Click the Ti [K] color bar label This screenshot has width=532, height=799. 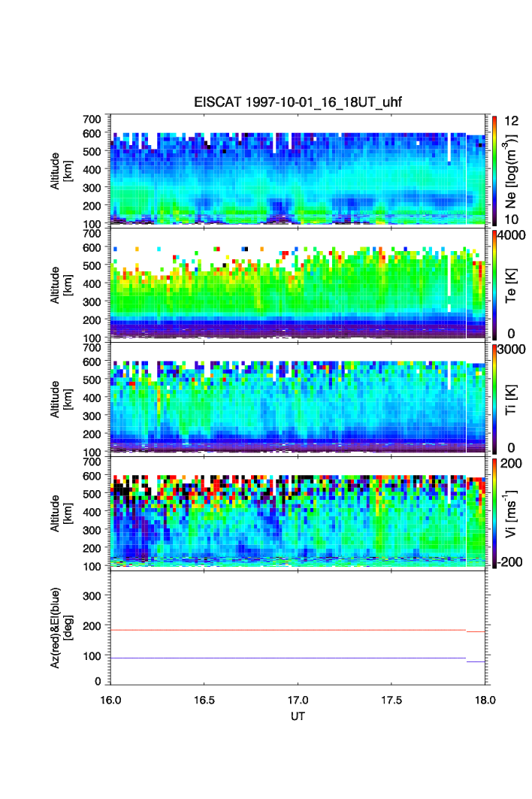[511, 400]
